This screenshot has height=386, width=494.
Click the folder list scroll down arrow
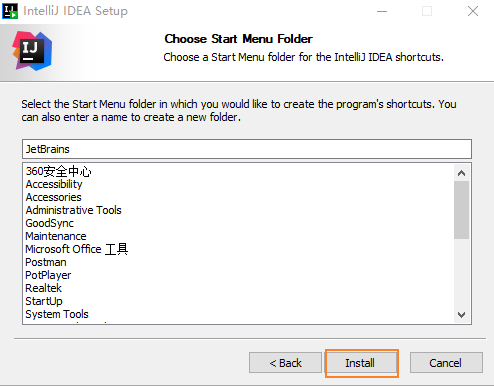click(x=462, y=314)
